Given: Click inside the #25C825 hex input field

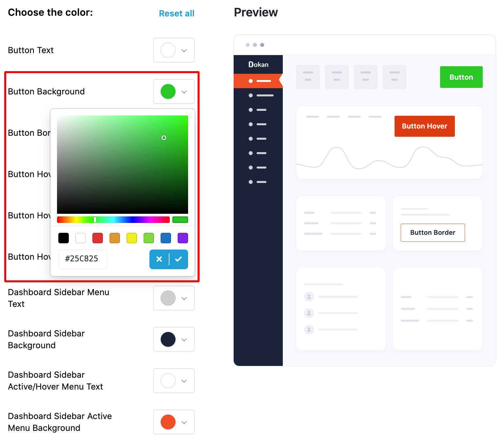Looking at the screenshot, I should (83, 259).
